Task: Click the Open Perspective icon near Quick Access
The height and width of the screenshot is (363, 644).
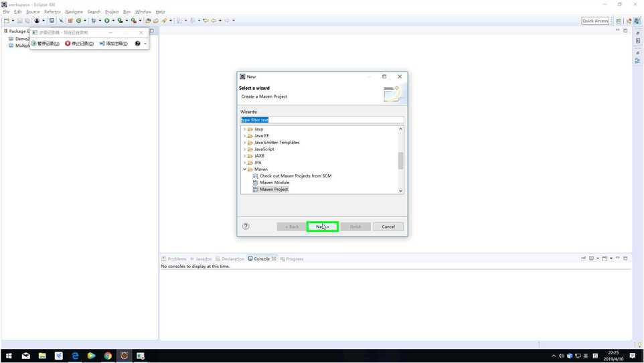Action: click(x=618, y=21)
